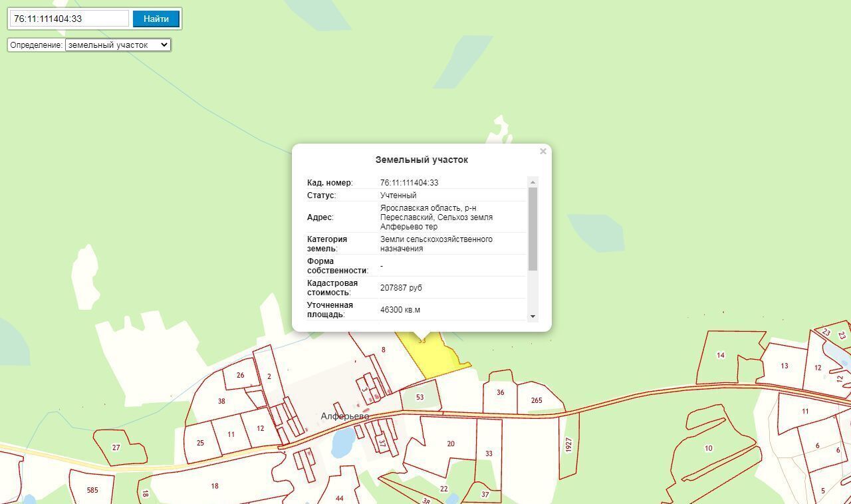
Task: Select parcel 38 on the map
Action: click(221, 401)
